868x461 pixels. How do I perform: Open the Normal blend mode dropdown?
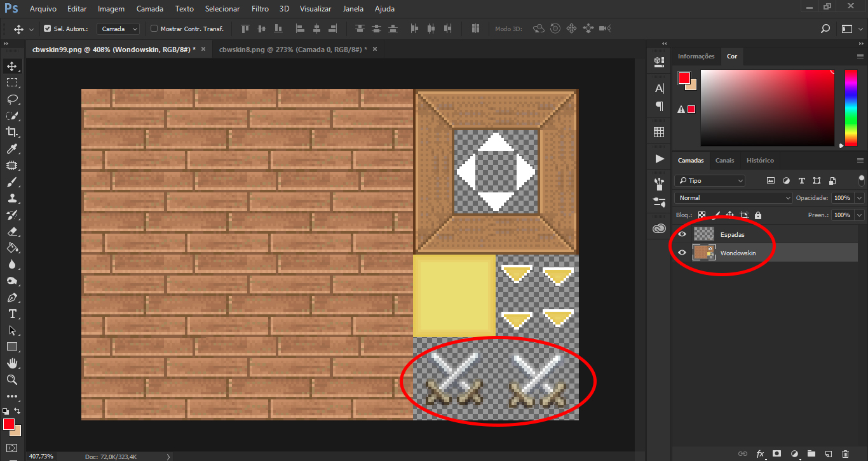click(733, 198)
